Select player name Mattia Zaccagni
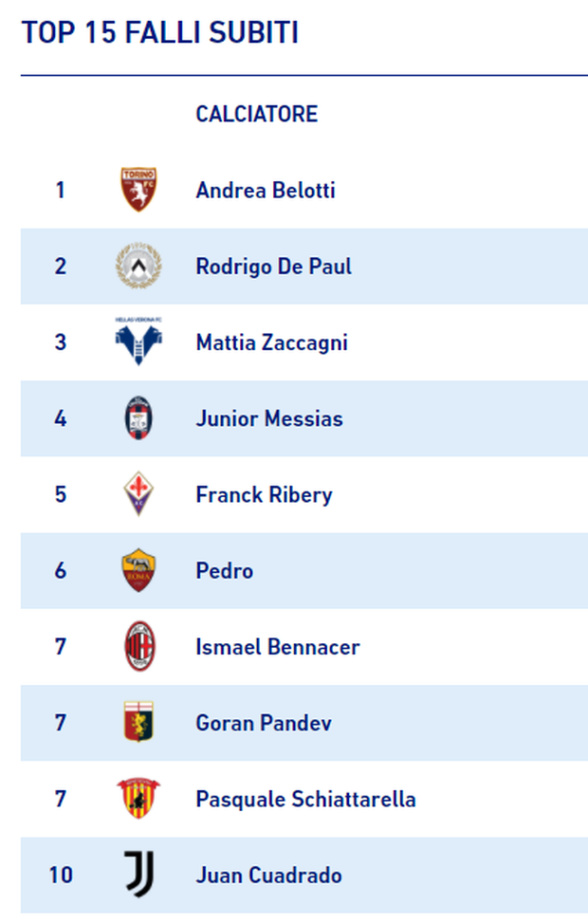The width and height of the screenshot is (588, 923). click(x=271, y=342)
